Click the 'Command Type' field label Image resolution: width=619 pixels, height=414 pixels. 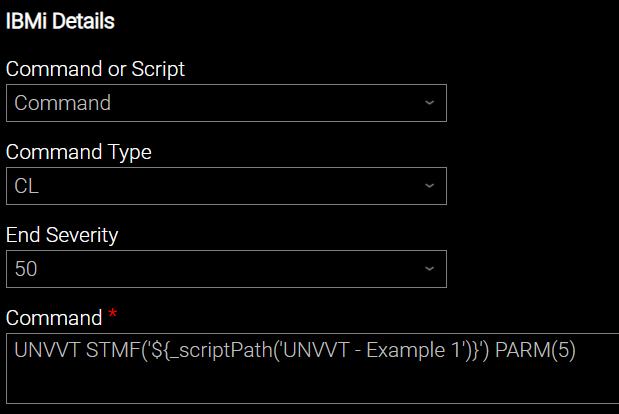click(79, 153)
